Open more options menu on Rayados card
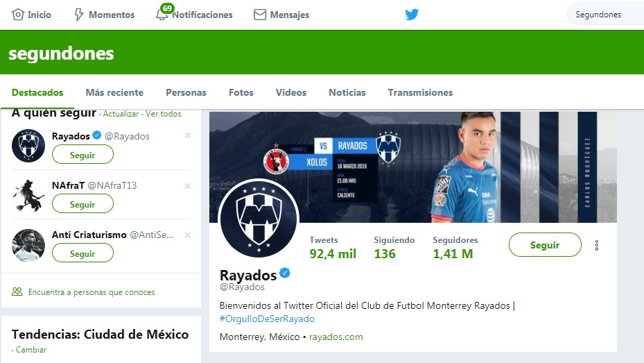Viewport: 644px width, 363px height. (x=596, y=245)
